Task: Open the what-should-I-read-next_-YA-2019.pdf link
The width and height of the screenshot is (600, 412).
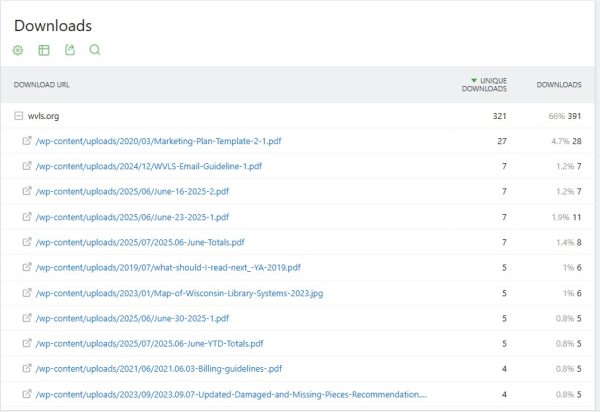Action: (168, 268)
